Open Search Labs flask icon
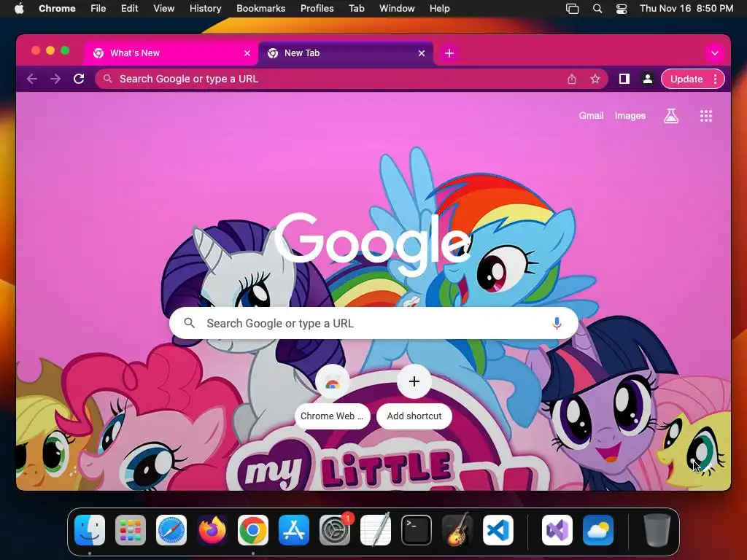747x560 pixels. pos(671,116)
